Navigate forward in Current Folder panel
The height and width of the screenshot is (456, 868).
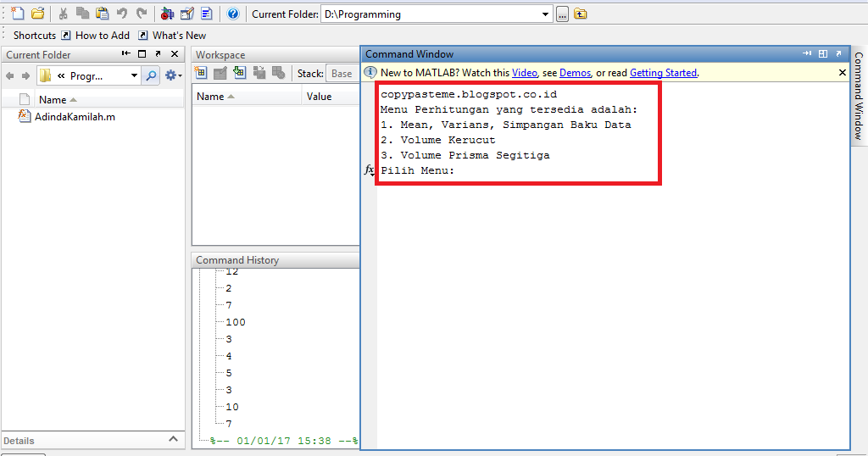click(25, 75)
